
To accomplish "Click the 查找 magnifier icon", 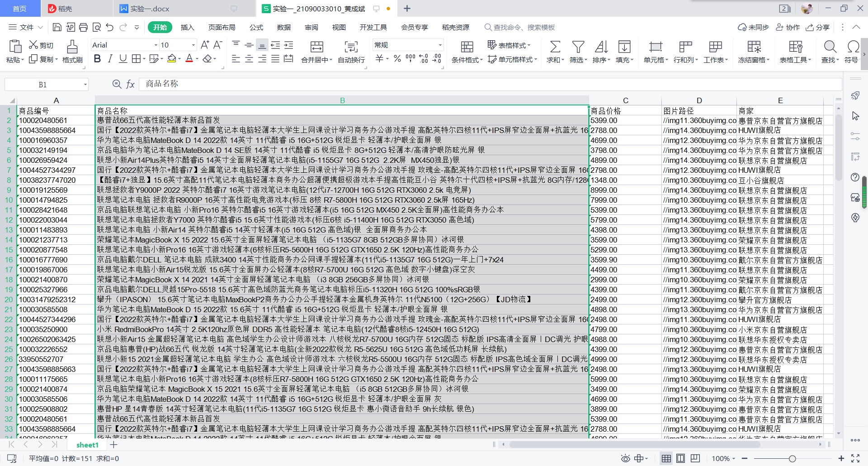I will click(830, 46).
